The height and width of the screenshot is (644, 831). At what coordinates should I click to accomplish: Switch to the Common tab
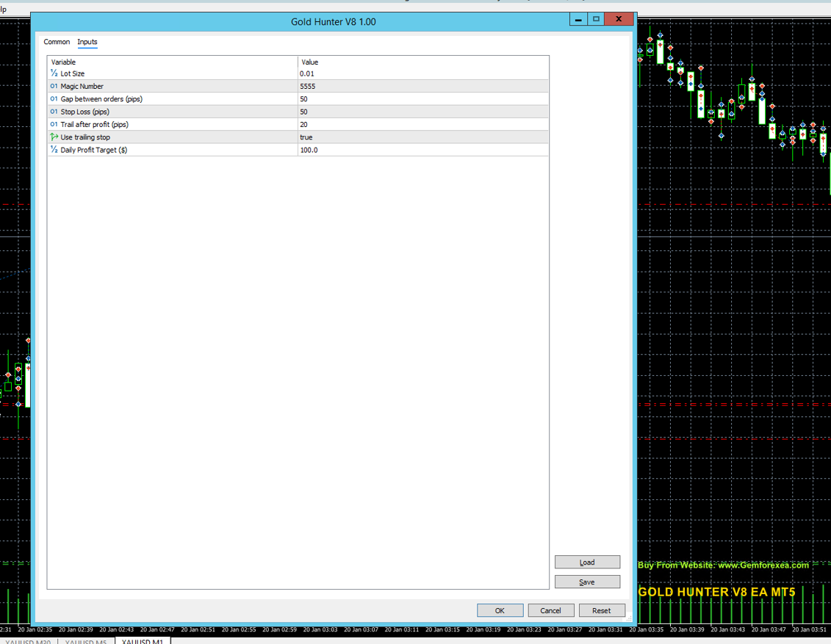click(57, 42)
